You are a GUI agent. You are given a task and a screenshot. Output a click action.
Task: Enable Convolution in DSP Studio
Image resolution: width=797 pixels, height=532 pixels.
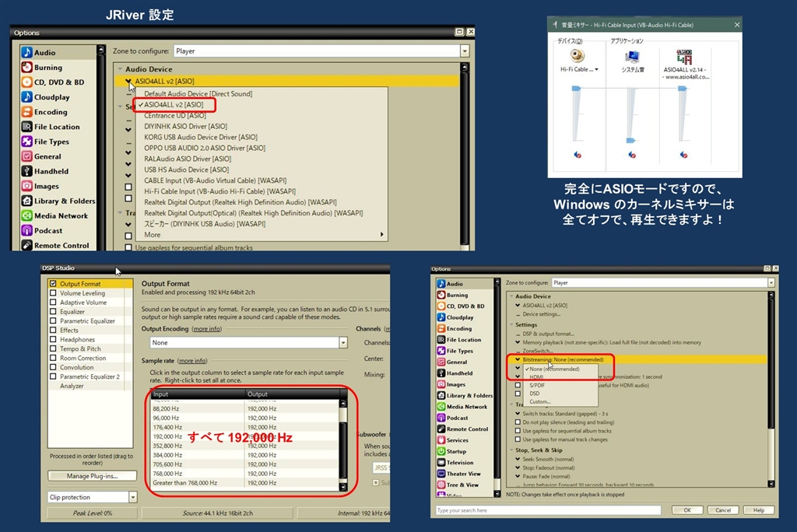coord(53,367)
